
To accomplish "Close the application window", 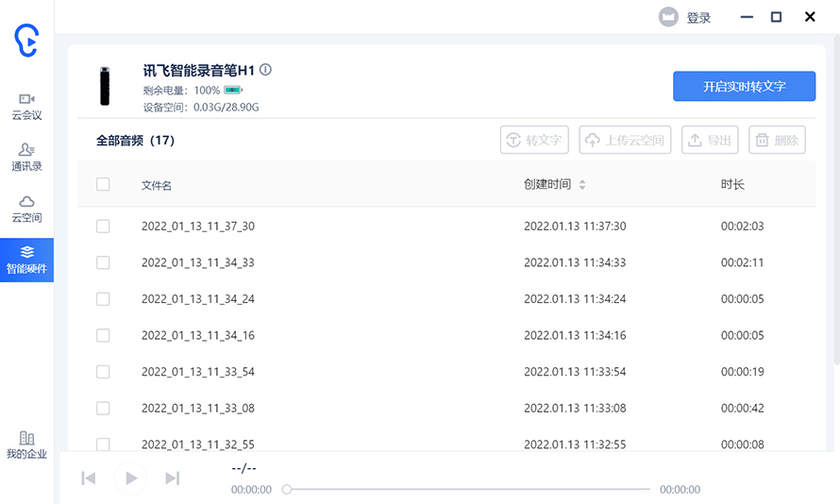I will pos(810,17).
